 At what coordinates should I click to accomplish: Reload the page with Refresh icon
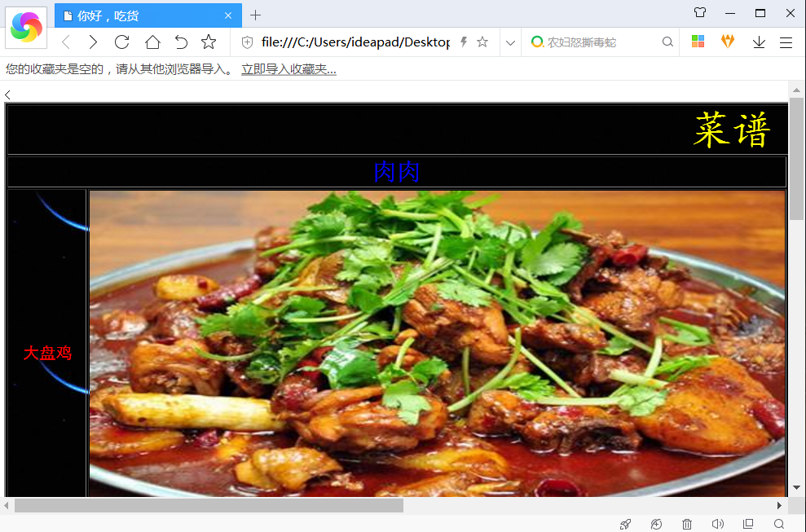click(121, 42)
